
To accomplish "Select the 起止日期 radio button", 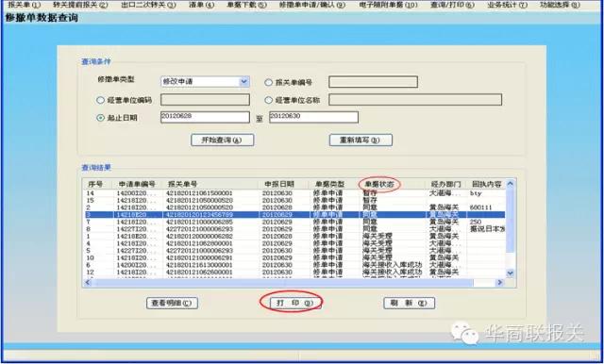I will (x=100, y=118).
